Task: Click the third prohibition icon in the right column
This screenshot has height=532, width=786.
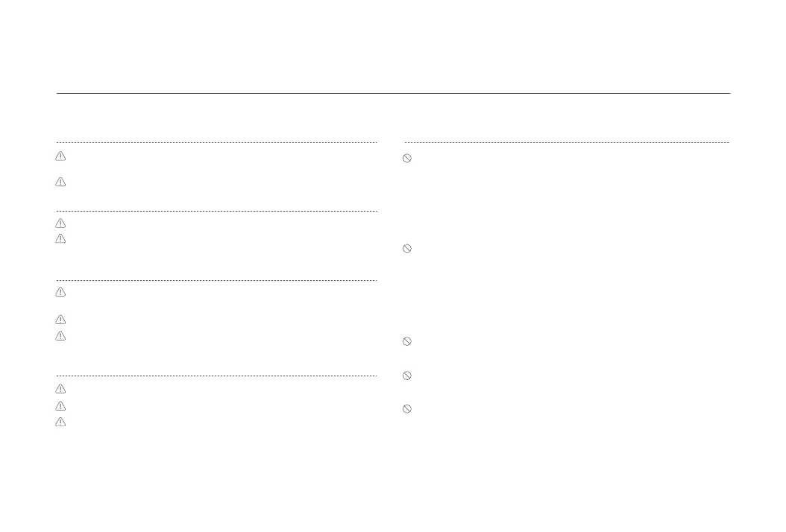Action: tap(407, 341)
